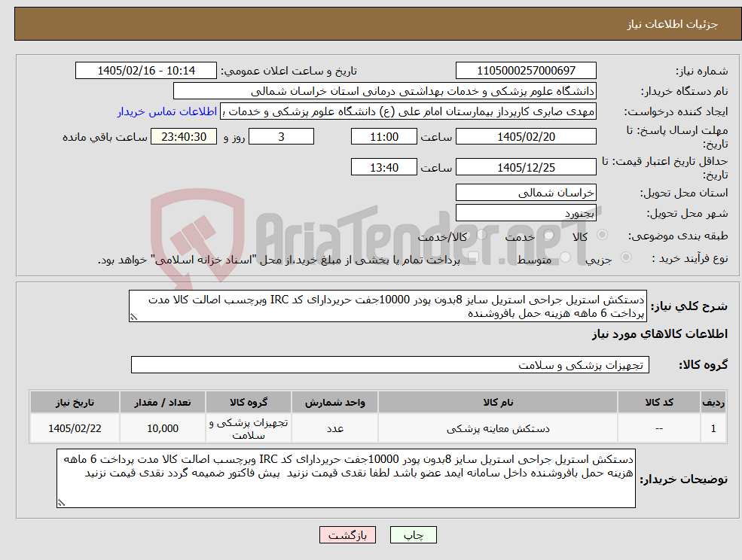The width and height of the screenshot is (742, 560).
Task: Click row number 1 cell
Action: point(713,428)
